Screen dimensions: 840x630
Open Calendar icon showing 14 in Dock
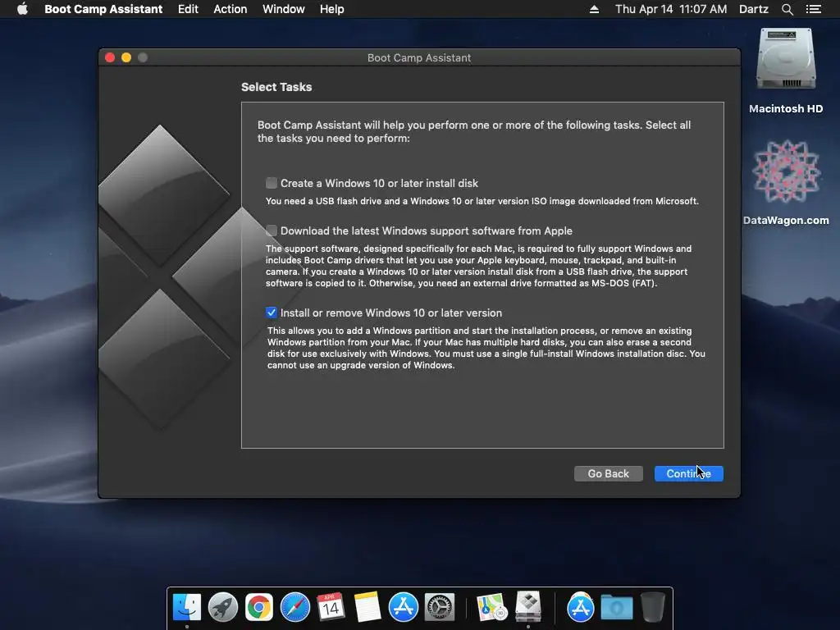[x=331, y=608]
